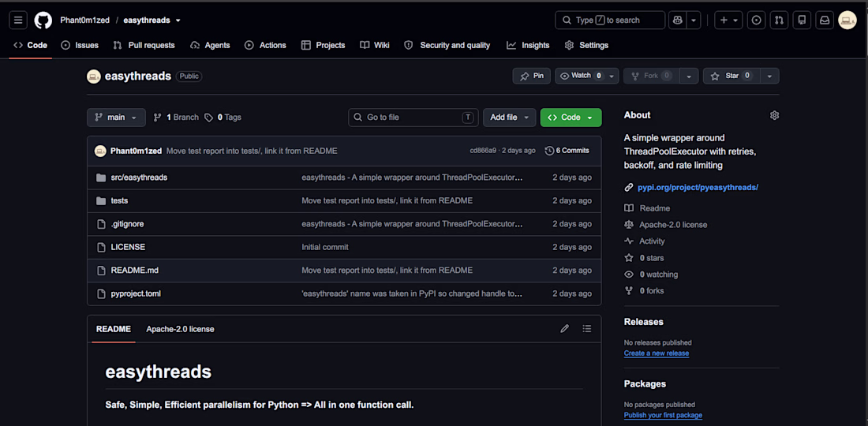Open commit hash cd866a9
Viewport: 868px width, 426px height.
click(x=483, y=151)
